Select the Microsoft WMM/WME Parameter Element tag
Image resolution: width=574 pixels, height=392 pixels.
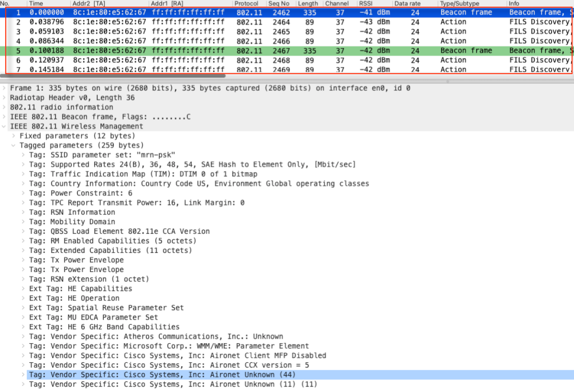pos(180,346)
